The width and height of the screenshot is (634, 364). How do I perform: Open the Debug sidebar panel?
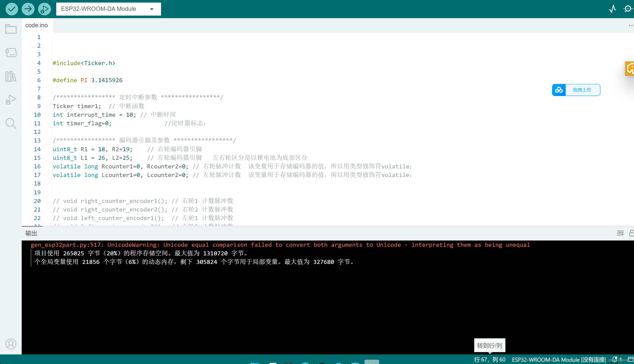11,99
